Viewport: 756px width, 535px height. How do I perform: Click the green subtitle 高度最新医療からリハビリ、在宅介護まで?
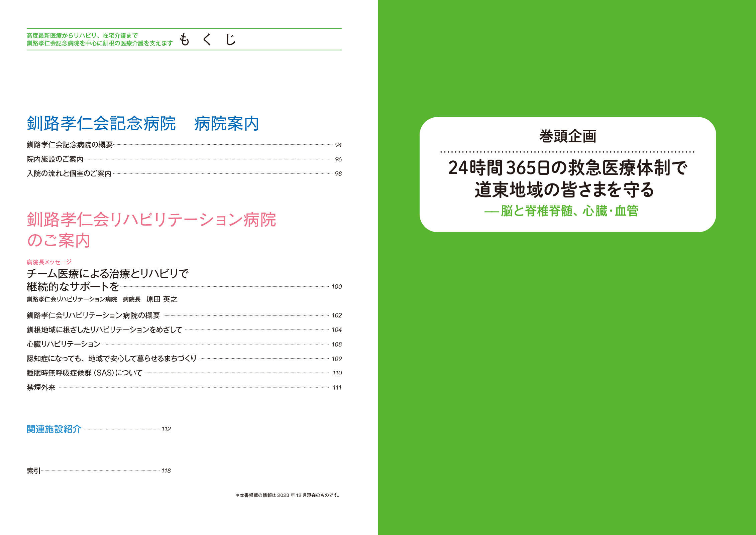pos(82,35)
